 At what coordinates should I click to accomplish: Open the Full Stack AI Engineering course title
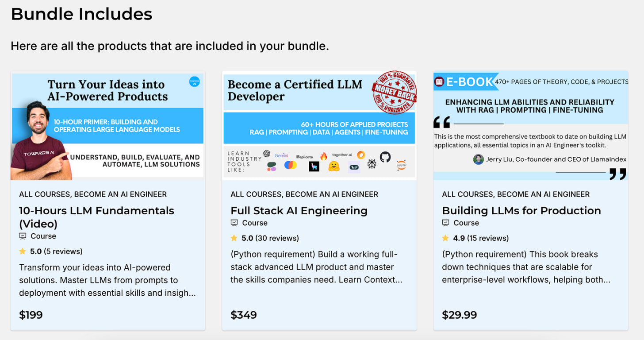299,211
